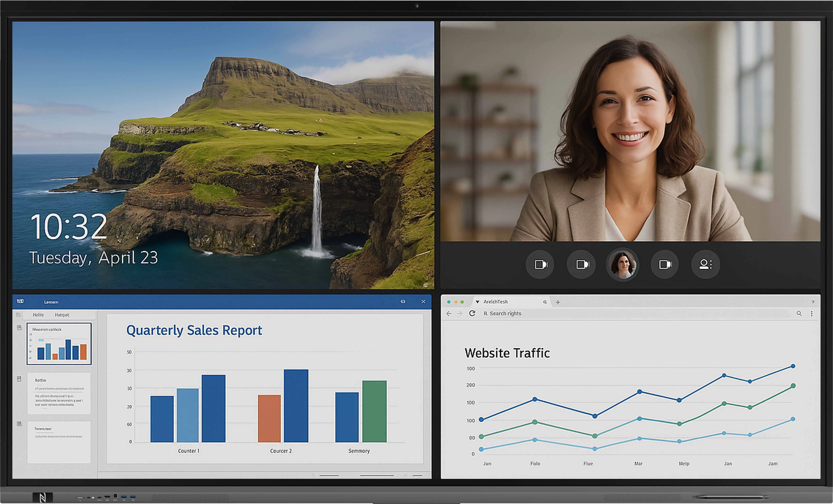Go back in browser navigation
This screenshot has width=833, height=504.
(x=449, y=314)
